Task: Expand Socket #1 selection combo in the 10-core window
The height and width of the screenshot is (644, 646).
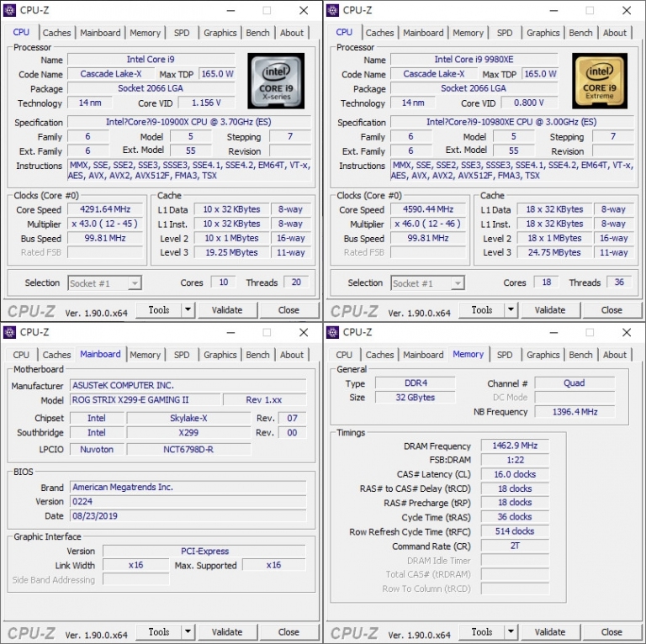Action: coord(135,282)
